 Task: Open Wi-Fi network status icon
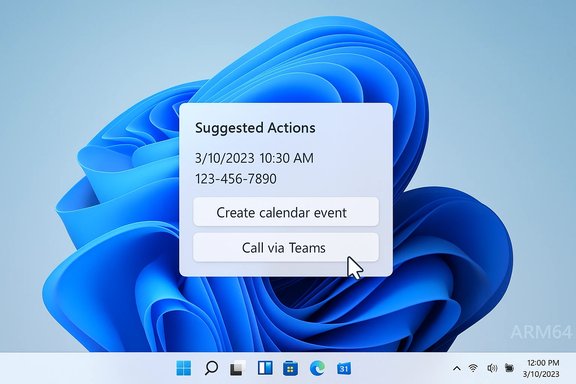pos(474,368)
